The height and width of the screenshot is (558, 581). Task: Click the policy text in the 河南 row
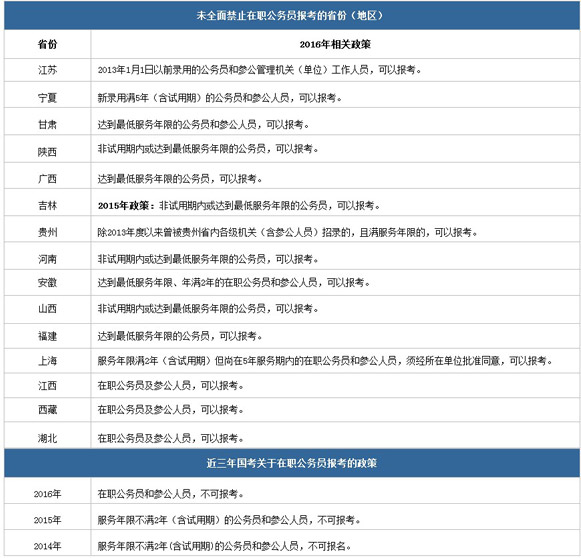[x=208, y=259]
